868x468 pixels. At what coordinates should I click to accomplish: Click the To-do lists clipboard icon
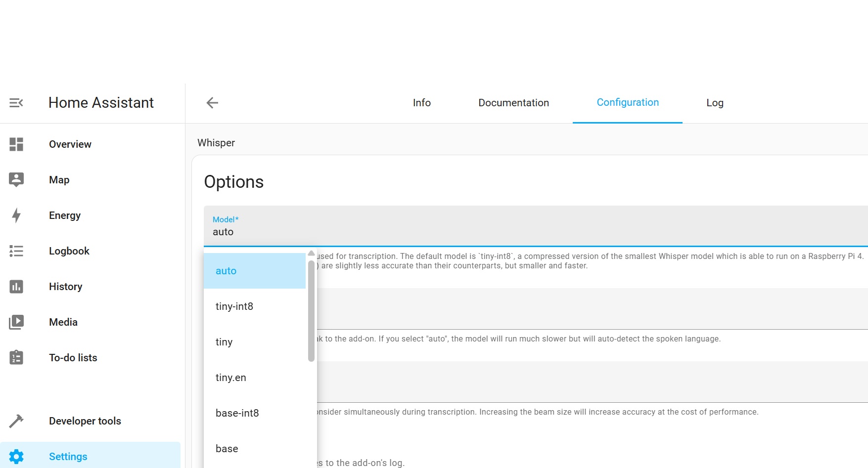tap(16, 357)
